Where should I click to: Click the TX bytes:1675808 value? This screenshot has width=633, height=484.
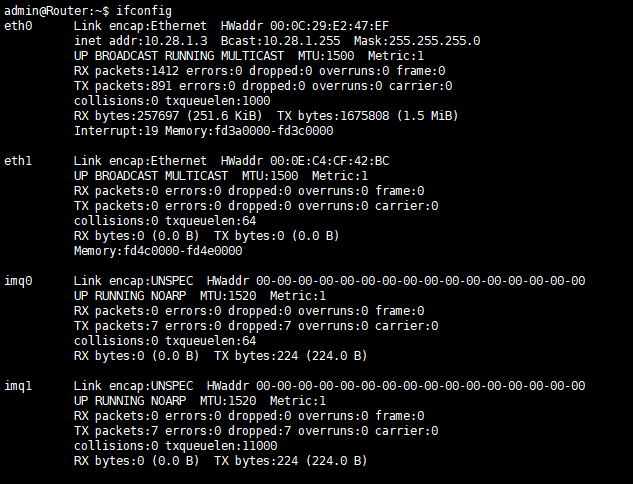pyautogui.click(x=333, y=116)
